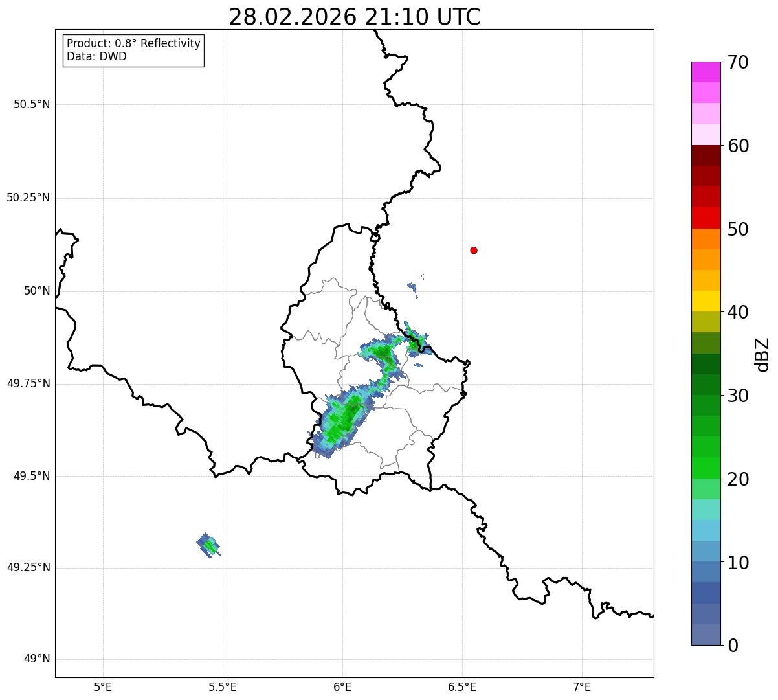This screenshot has width=778, height=700.
Task: Click the colorbar tick label 20
Action: pyautogui.click(x=738, y=479)
